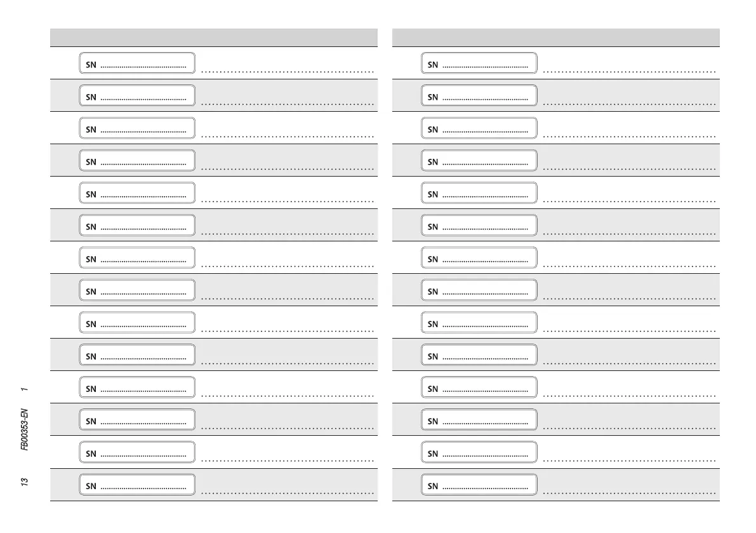Click the twelfth SN box in right column
The height and width of the screenshot is (533, 756).
click(x=479, y=420)
